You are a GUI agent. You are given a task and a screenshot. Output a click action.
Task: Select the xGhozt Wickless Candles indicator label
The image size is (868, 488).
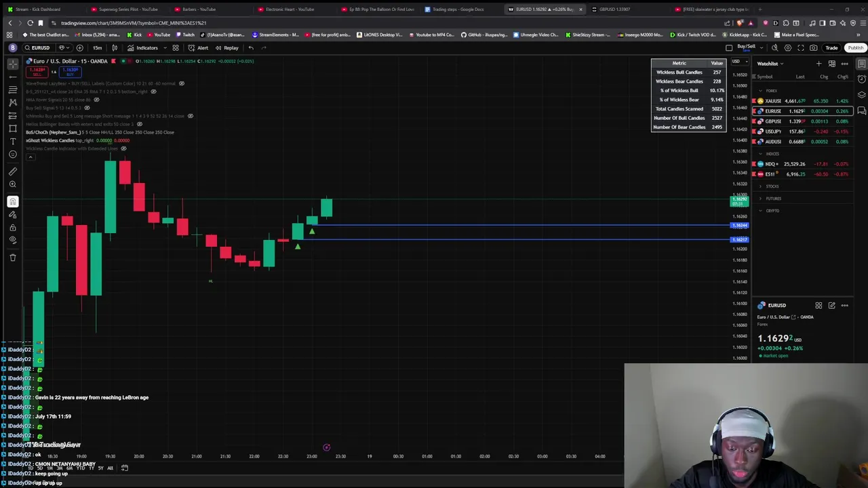pyautogui.click(x=50, y=140)
